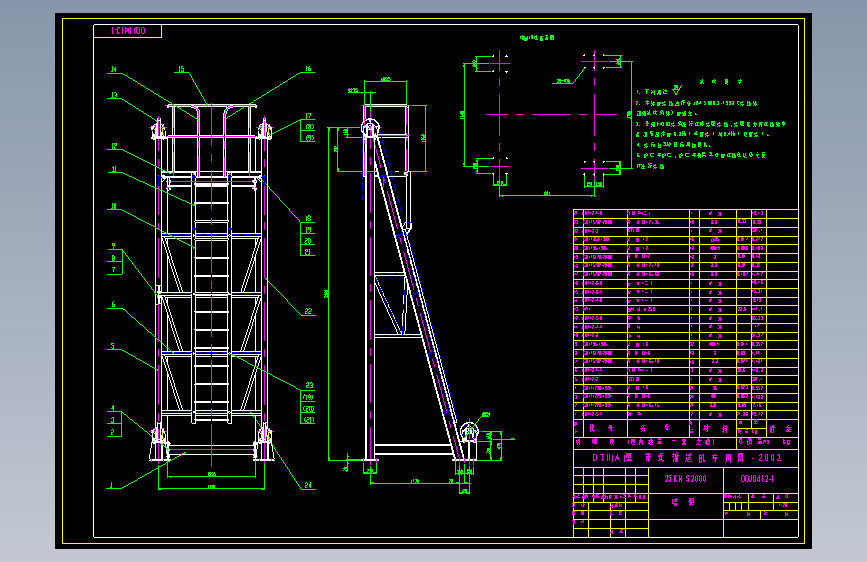Select part callout number 23

tap(309, 385)
